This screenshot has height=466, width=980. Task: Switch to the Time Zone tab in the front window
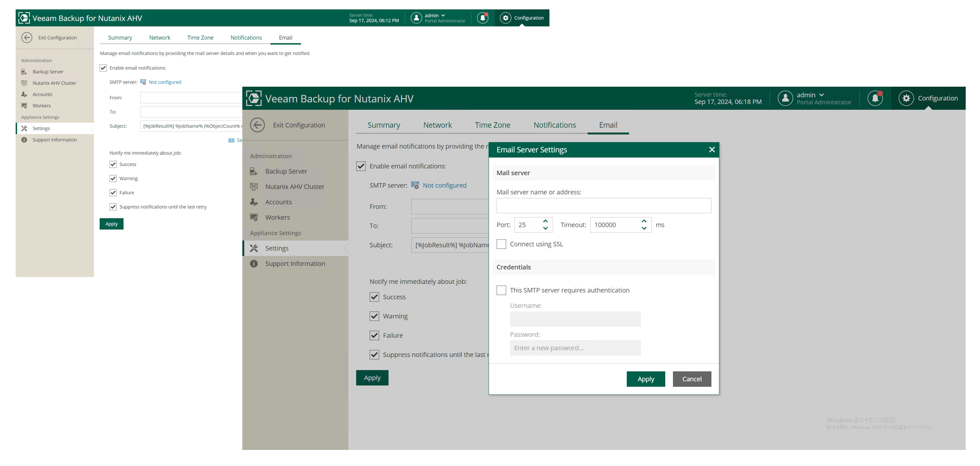point(493,125)
